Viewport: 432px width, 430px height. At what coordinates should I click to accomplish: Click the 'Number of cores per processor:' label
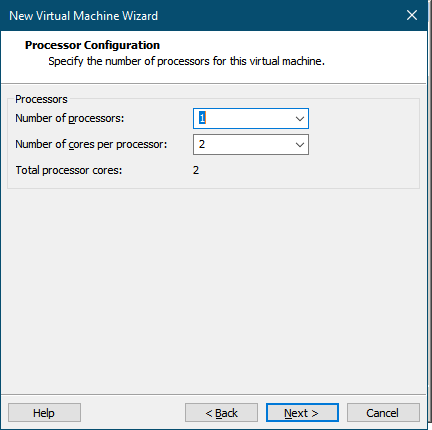[91, 144]
